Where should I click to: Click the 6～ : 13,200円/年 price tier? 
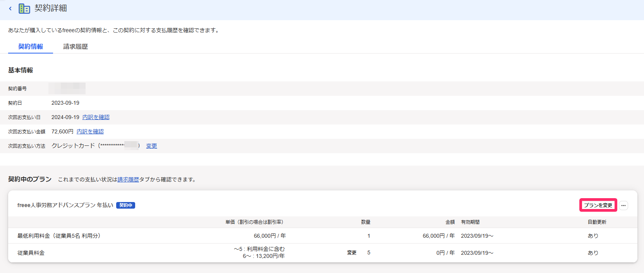click(x=264, y=256)
